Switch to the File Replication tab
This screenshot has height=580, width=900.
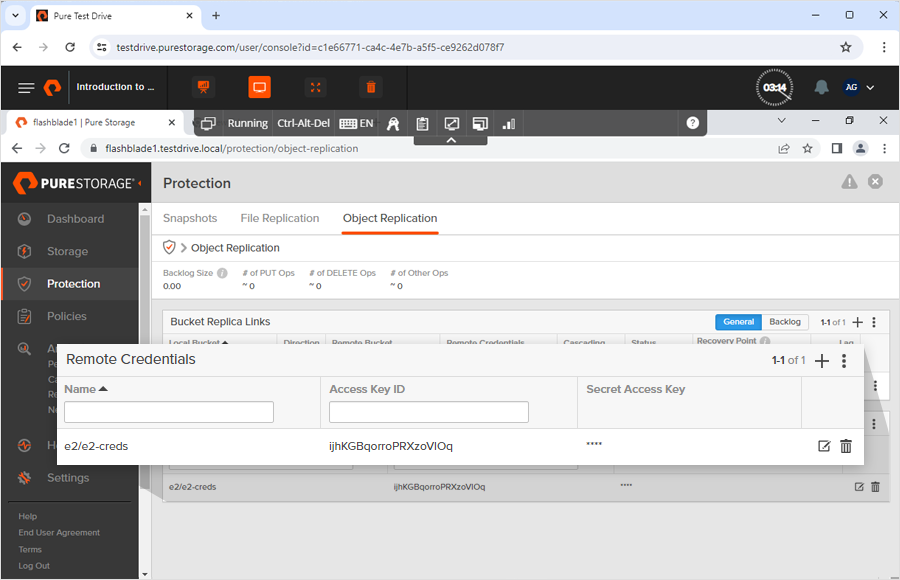[x=280, y=218]
